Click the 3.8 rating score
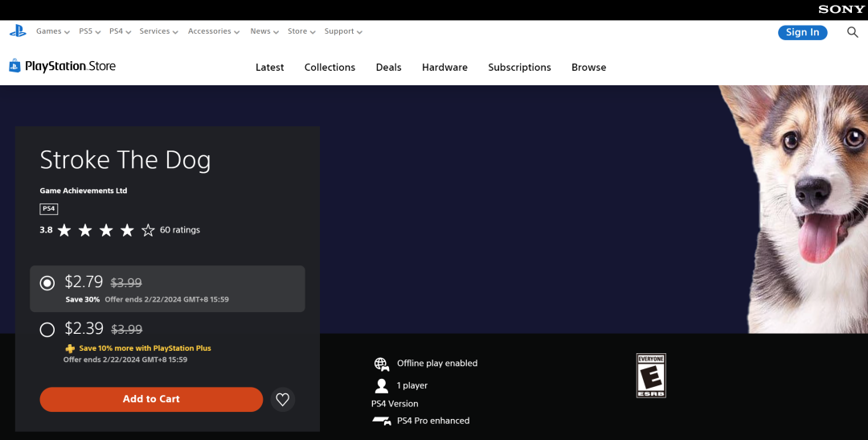The image size is (868, 440). pyautogui.click(x=46, y=230)
